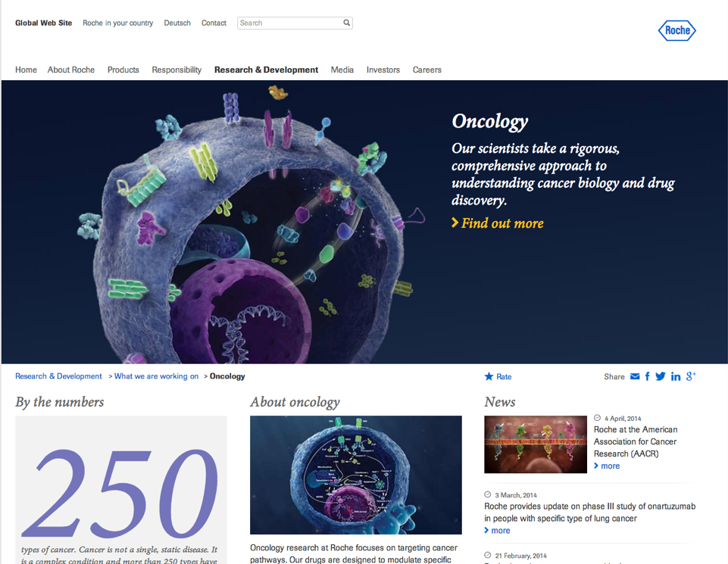Click more under onartuzumab news item
The width and height of the screenshot is (728, 564).
497,531
